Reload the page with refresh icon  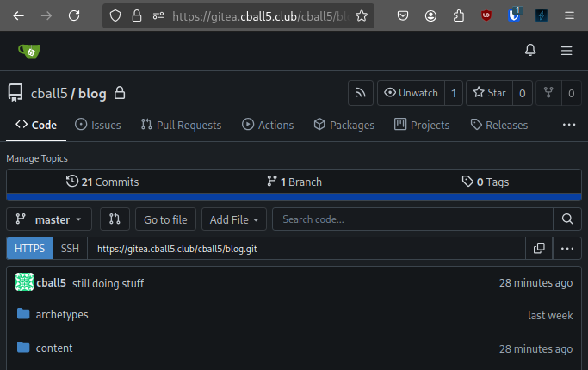click(74, 15)
